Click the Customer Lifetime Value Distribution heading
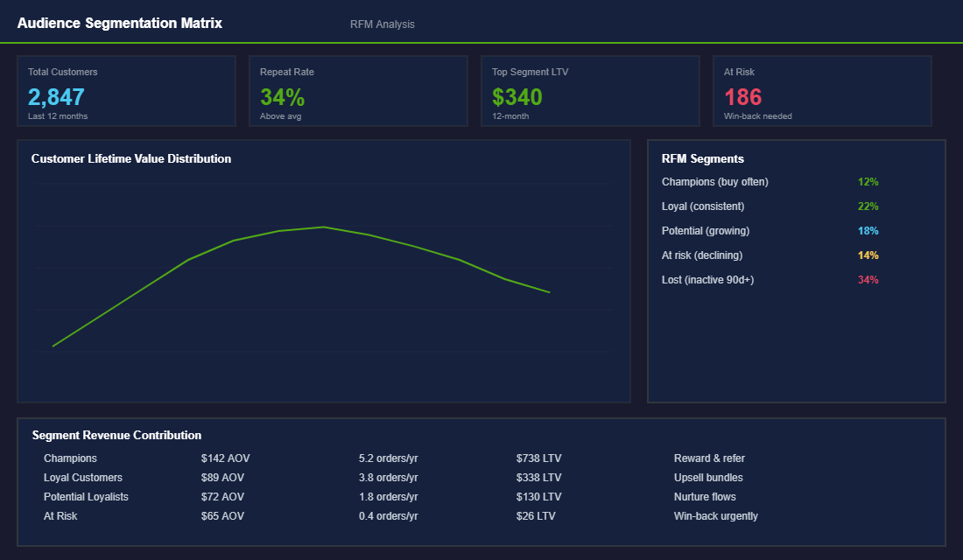963x560 pixels. tap(131, 159)
